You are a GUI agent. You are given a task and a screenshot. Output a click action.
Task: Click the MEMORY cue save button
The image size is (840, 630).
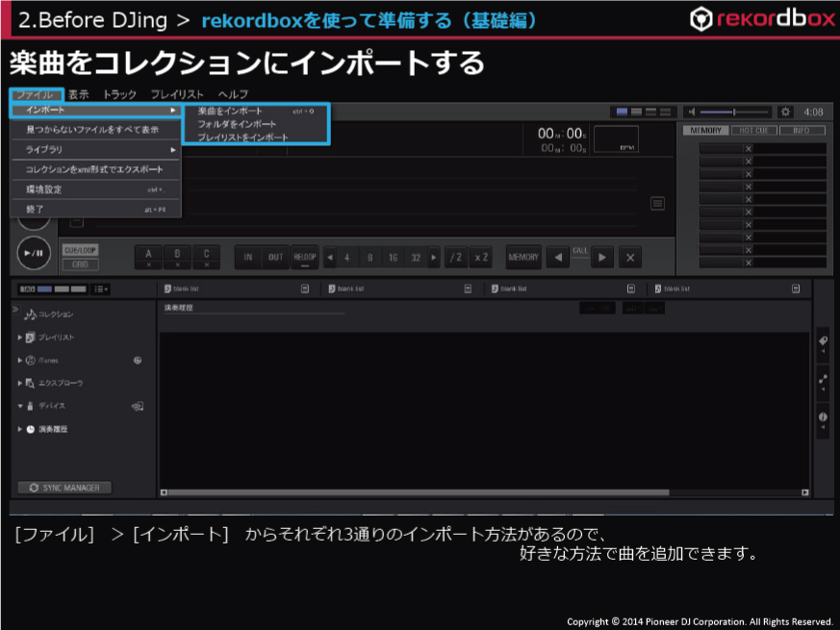coord(523,257)
